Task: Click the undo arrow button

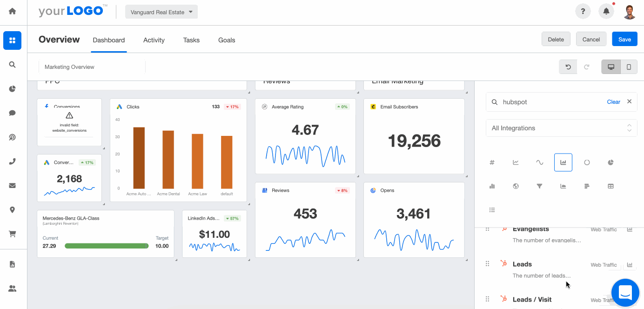Action: click(x=568, y=67)
